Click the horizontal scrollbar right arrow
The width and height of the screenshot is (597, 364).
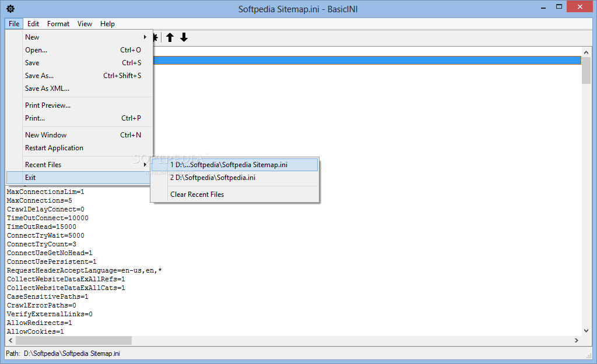(x=577, y=341)
